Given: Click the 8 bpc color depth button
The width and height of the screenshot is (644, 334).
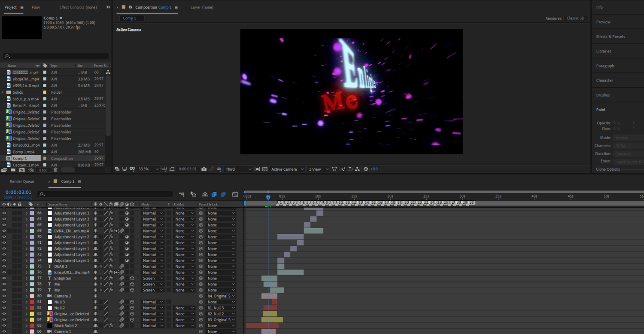Looking at the screenshot, I should click(x=43, y=170).
